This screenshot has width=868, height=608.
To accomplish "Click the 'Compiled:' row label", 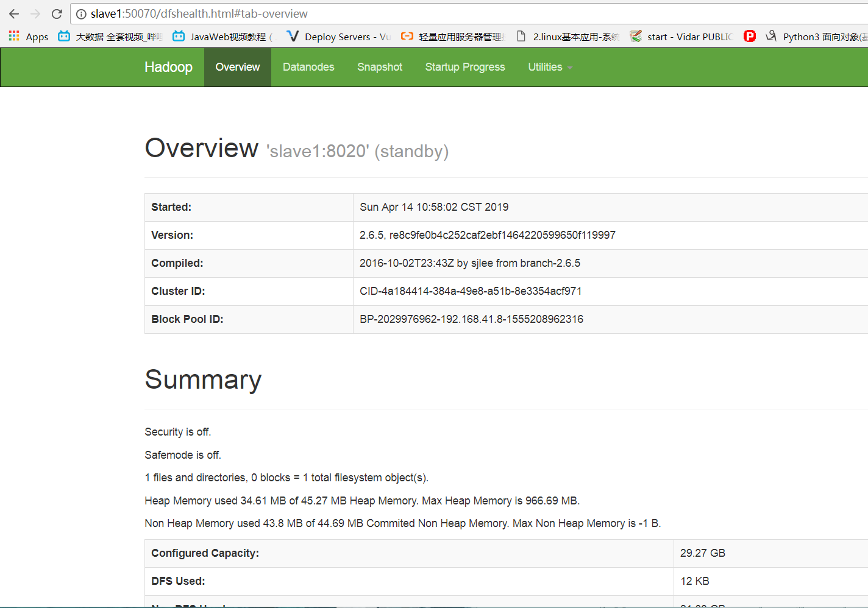I will (177, 263).
